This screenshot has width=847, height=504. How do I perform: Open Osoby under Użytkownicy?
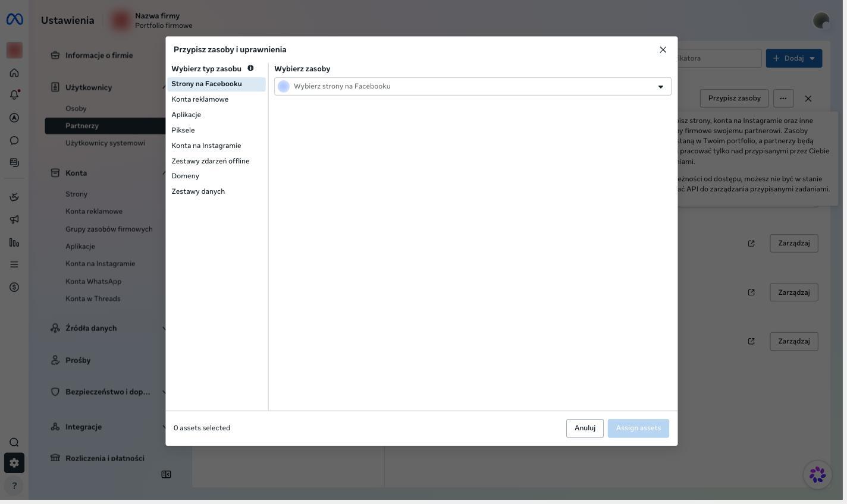click(x=76, y=109)
